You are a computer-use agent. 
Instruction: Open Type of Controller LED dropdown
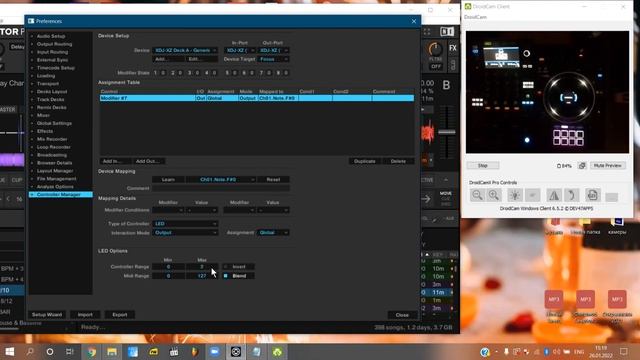[x=185, y=224]
